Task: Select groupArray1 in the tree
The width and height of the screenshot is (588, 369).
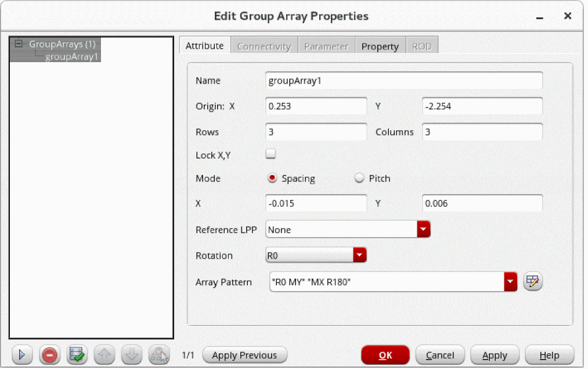Action: [73, 56]
